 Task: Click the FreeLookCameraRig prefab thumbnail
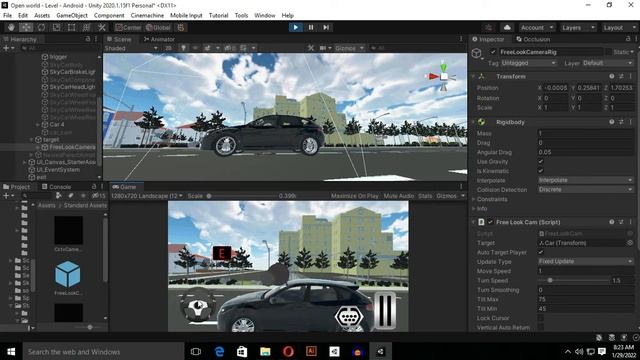tap(68, 274)
